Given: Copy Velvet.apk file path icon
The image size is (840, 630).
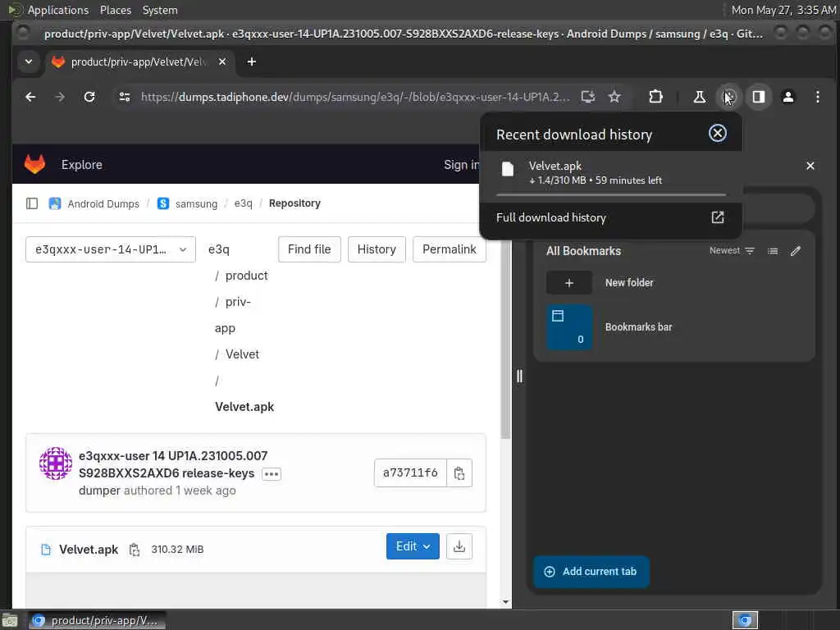Looking at the screenshot, I should (134, 550).
